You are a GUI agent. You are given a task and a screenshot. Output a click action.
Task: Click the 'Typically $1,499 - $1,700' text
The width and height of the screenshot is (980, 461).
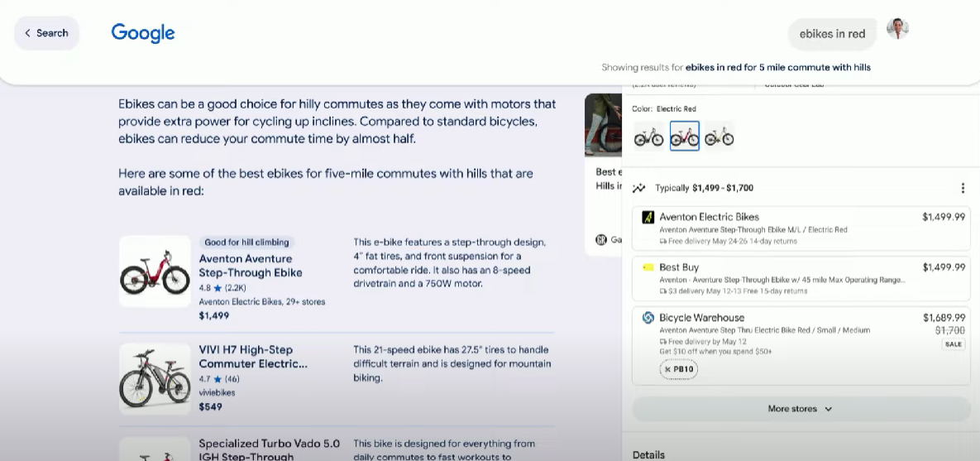[x=705, y=188]
